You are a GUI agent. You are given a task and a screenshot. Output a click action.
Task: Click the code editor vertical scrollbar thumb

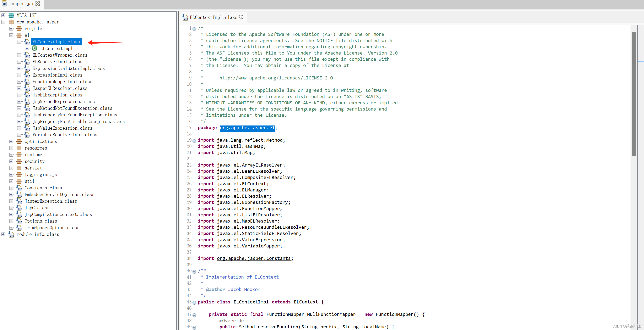(x=634, y=94)
